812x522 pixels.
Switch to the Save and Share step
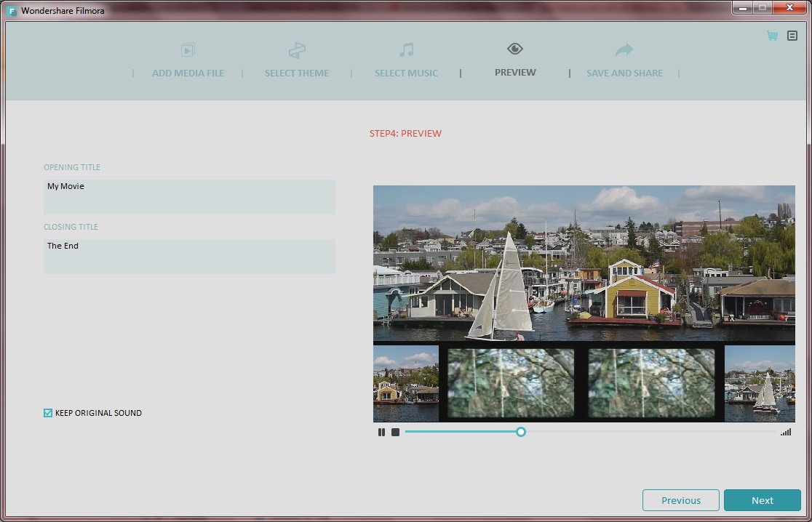624,73
